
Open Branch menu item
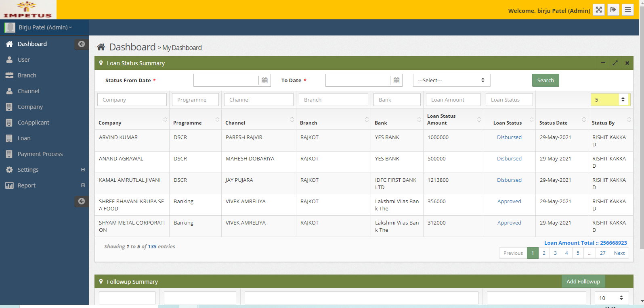click(27, 75)
